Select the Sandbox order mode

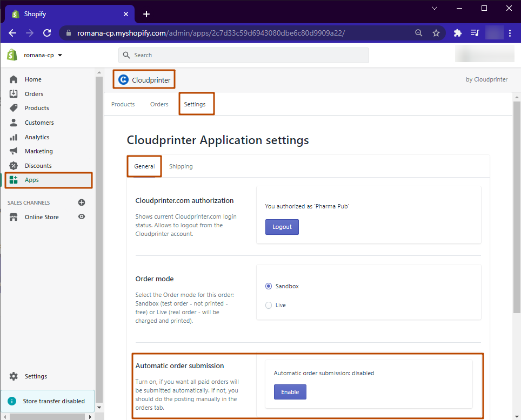269,286
